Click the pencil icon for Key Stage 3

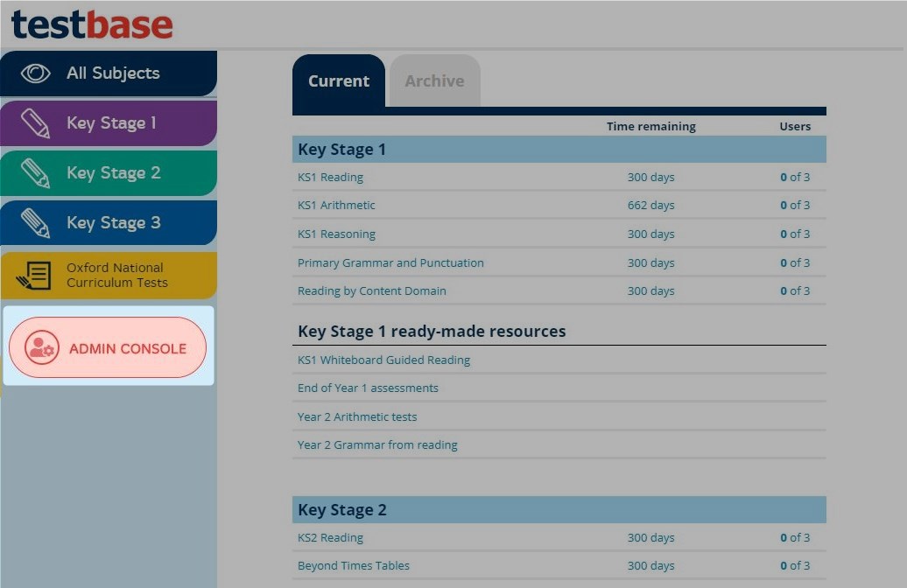[35, 223]
